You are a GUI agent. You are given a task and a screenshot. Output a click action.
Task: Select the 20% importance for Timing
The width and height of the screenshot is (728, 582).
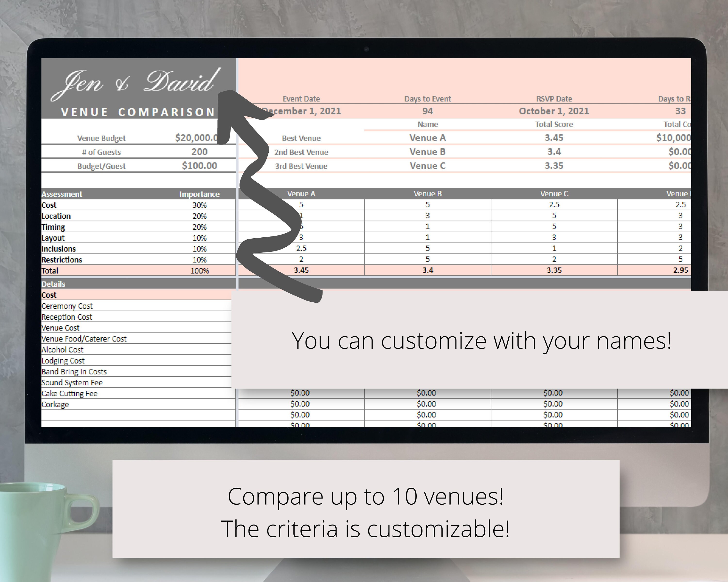coord(199,227)
